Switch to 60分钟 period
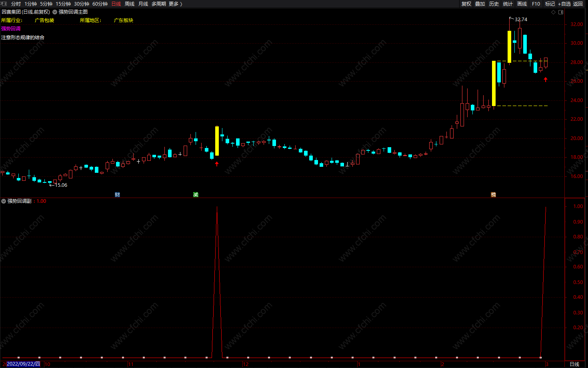 tap(100, 4)
